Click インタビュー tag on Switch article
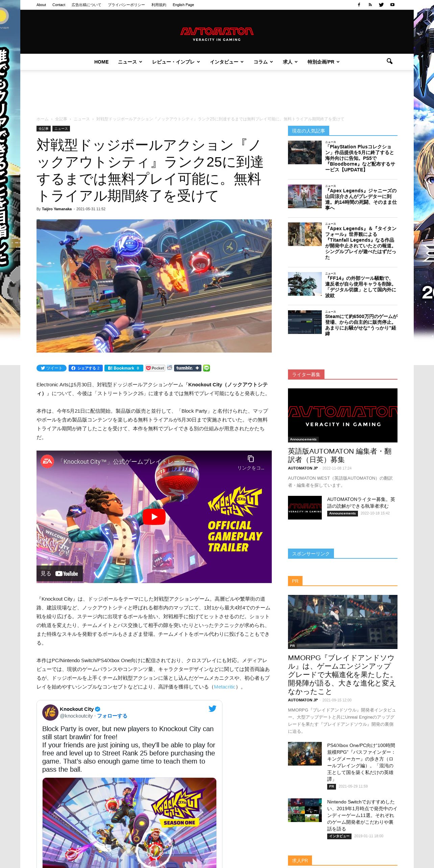Viewport: 434px width, 868px height. pos(339,836)
